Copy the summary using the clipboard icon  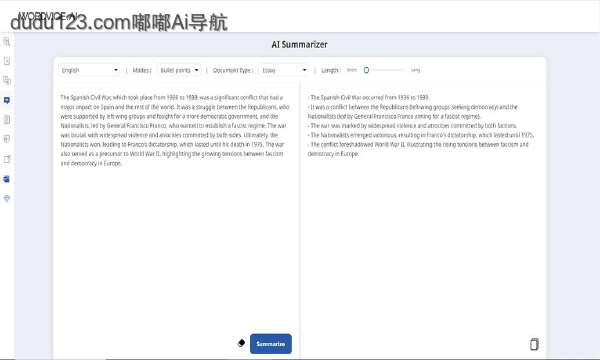coord(534,344)
